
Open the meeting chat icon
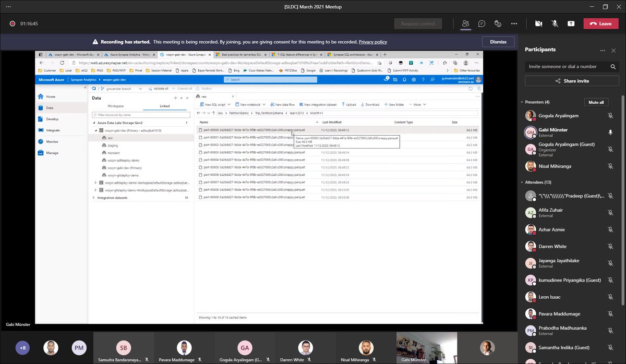tap(481, 23)
